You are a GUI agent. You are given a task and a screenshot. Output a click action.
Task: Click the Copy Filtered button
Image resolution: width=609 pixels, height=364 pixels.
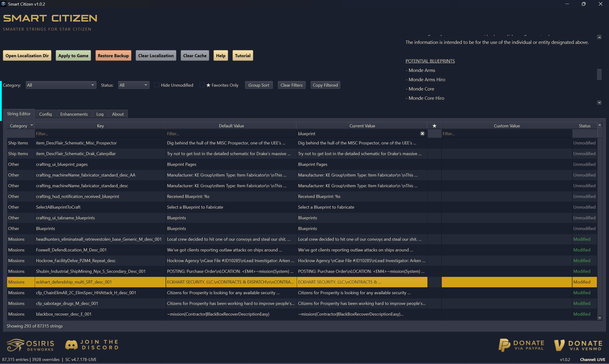(325, 85)
